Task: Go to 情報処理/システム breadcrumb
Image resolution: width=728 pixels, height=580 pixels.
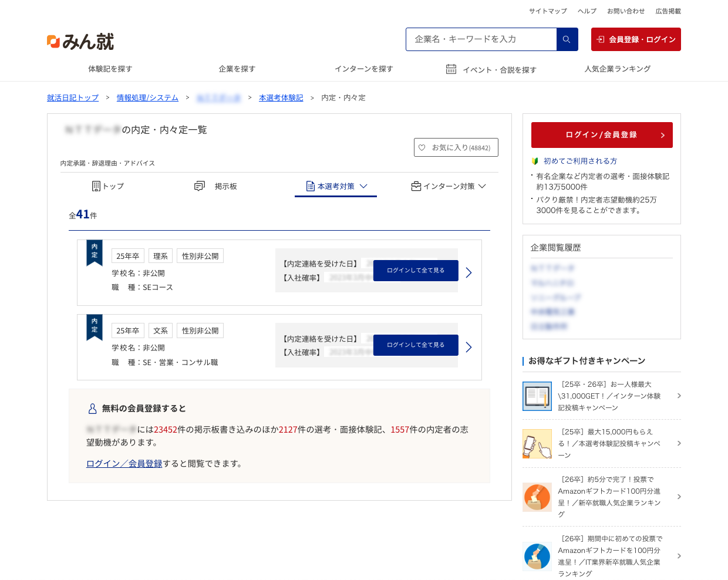Action: point(147,98)
